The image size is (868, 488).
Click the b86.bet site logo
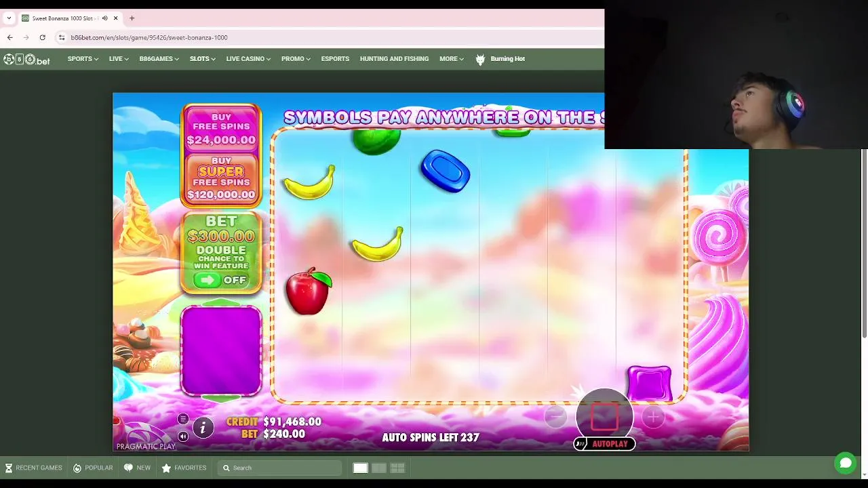tap(26, 60)
